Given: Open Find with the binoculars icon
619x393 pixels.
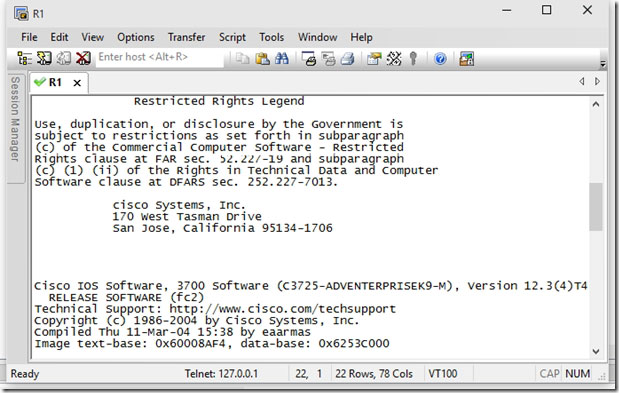Looking at the screenshot, I should 281,59.
